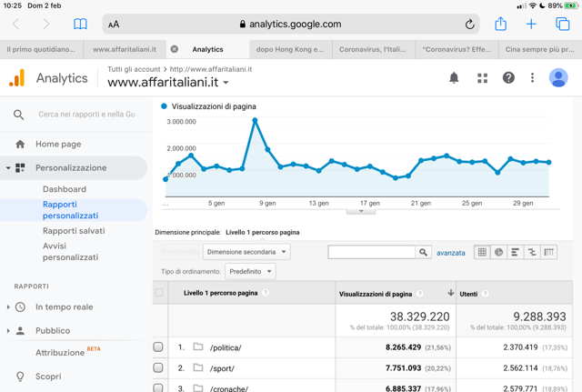Switch to Cina sempre più pr... tab
The width and height of the screenshot is (582, 392).
tap(540, 49)
